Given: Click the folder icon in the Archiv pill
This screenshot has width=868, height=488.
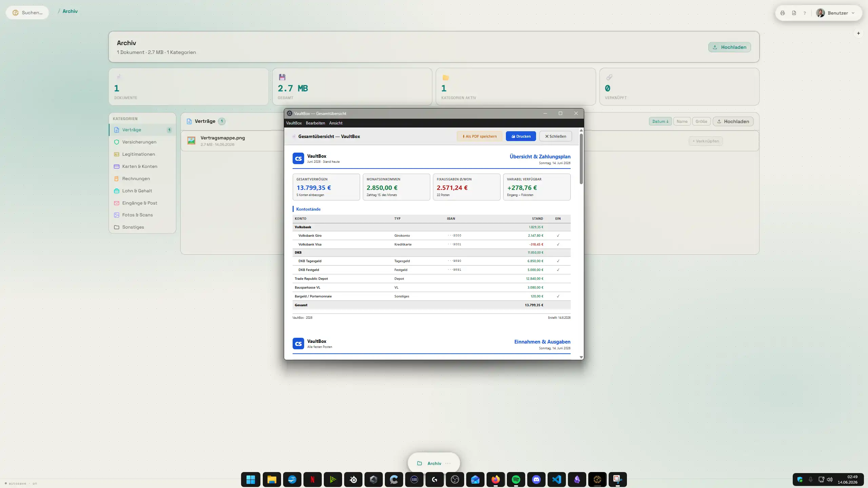Looking at the screenshot, I should [419, 463].
